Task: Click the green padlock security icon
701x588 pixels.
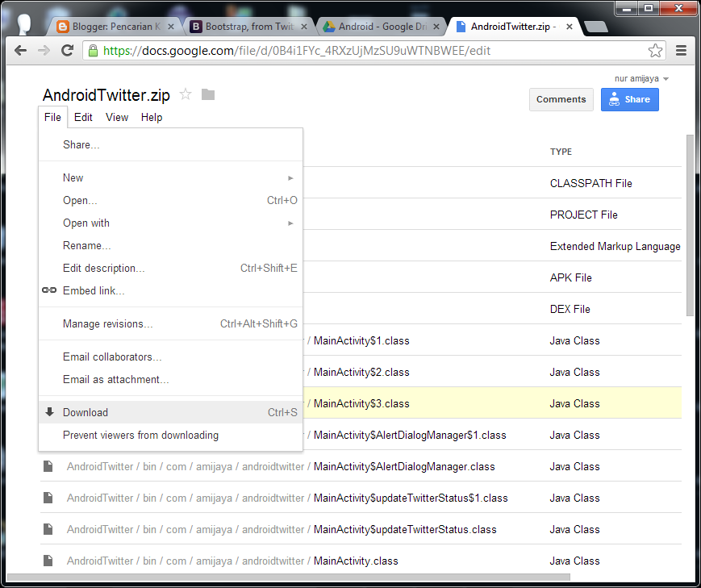Action: [93, 51]
